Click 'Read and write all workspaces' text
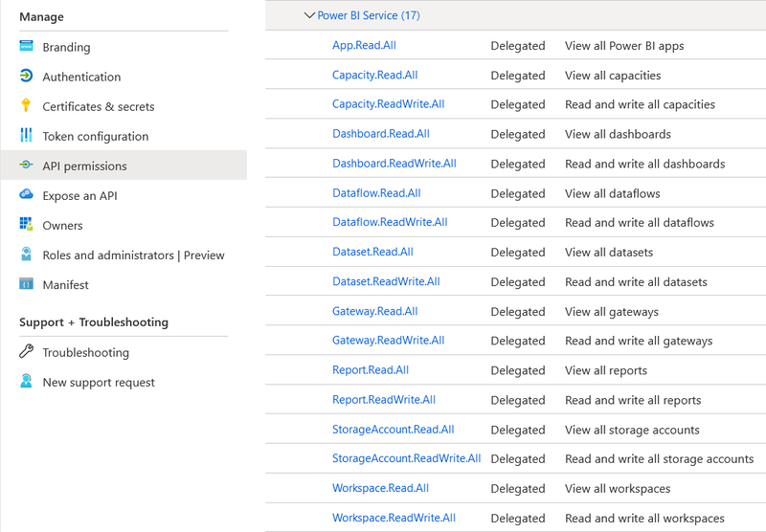This screenshot has height=532, width=766. 644,519
